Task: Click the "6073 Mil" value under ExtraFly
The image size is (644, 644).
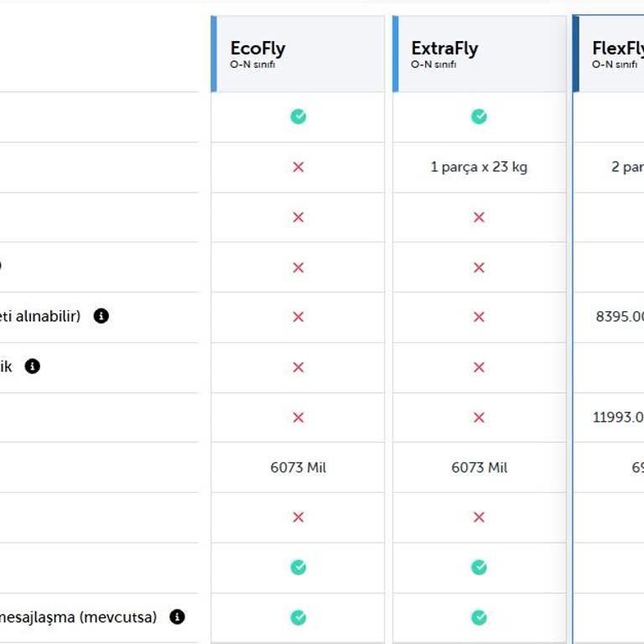Action: click(479, 467)
